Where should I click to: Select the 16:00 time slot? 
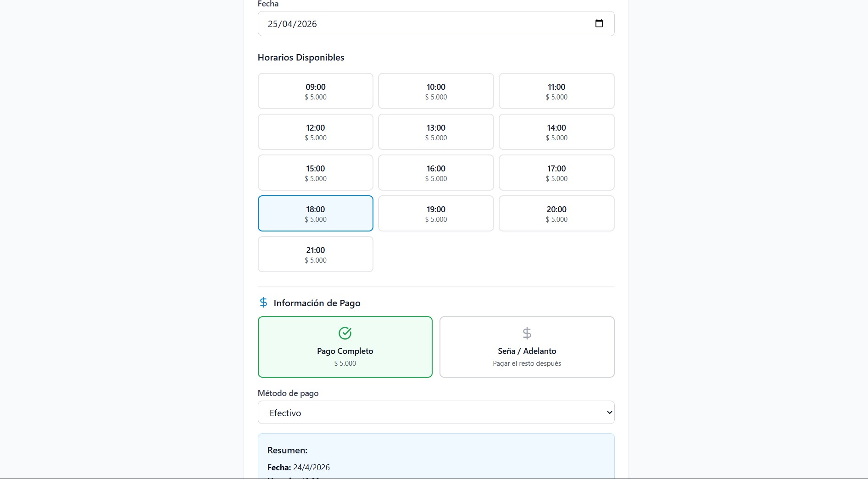click(436, 173)
